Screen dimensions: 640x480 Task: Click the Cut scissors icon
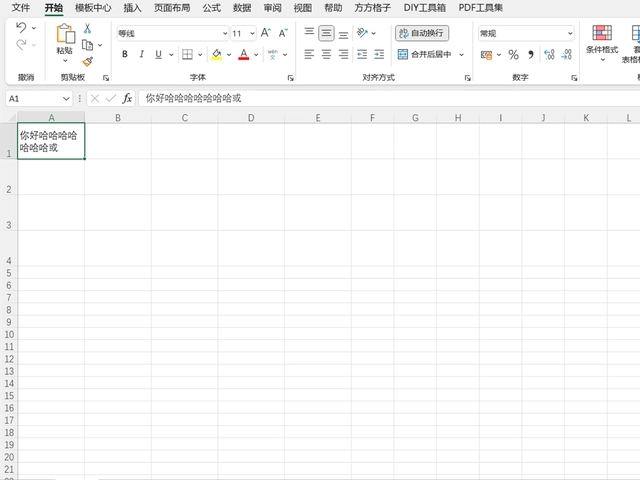point(87,29)
